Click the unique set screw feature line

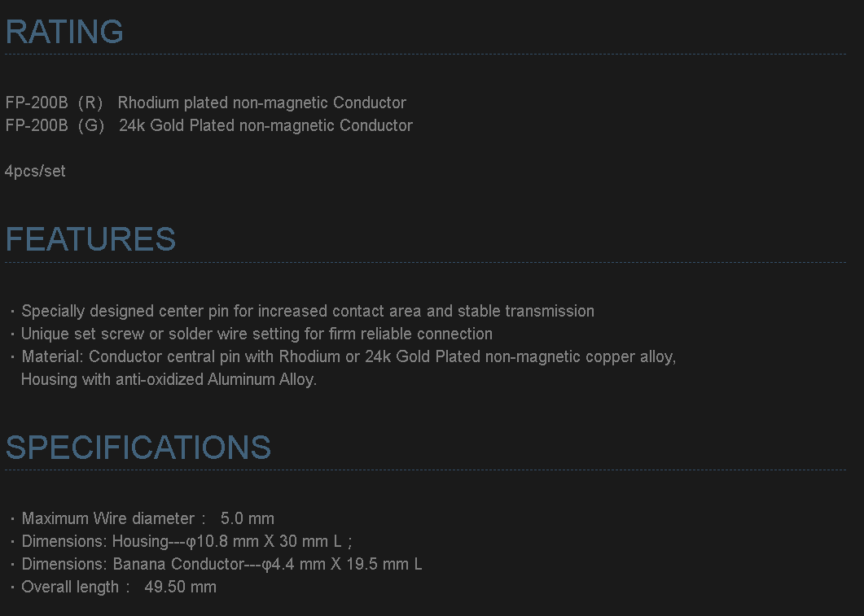257,334
